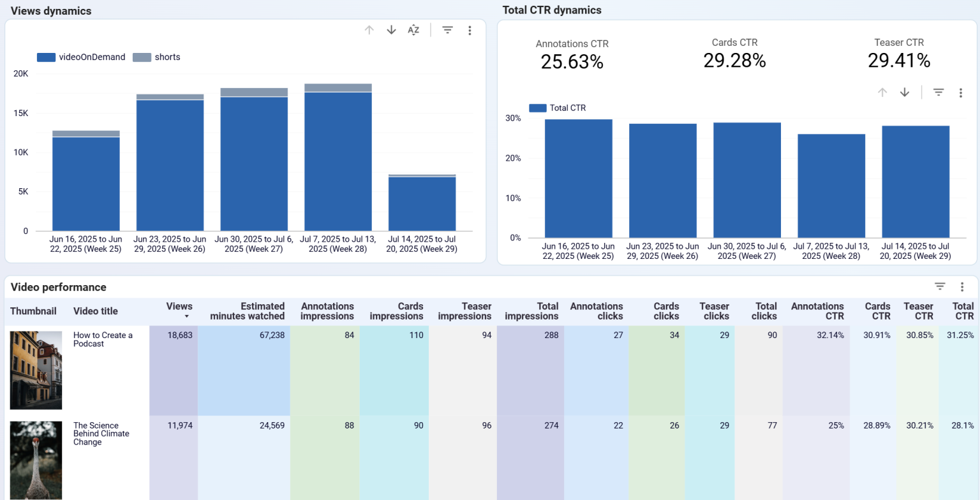Open the video How to Create a Podcast

pyautogui.click(x=102, y=339)
